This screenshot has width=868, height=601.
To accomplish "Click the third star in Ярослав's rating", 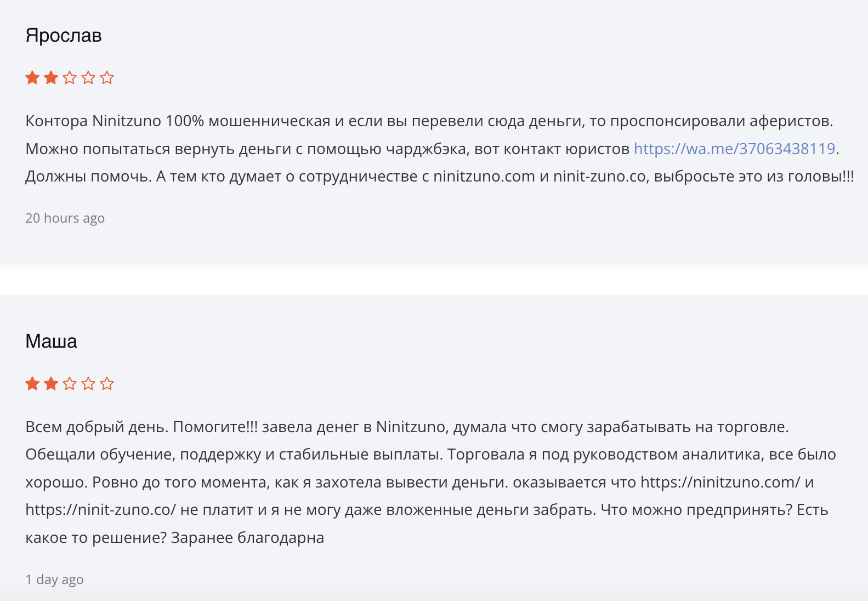I will pyautogui.click(x=70, y=78).
